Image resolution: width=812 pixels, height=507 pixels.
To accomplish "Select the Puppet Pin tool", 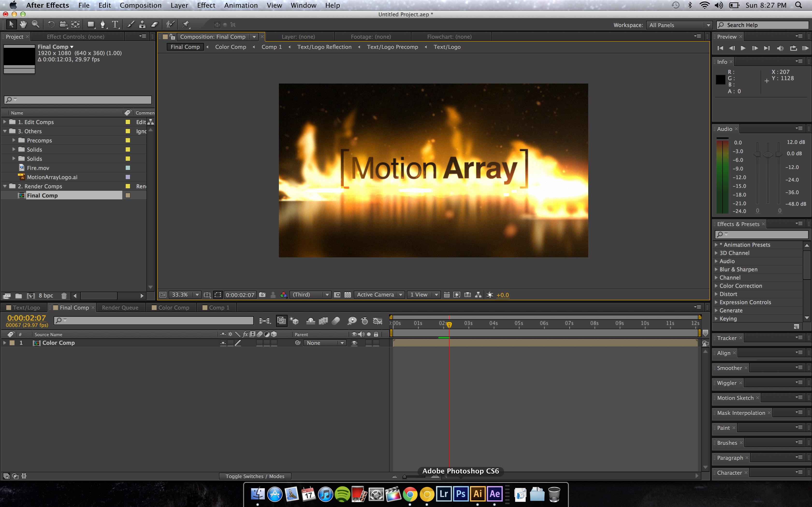I will (186, 24).
